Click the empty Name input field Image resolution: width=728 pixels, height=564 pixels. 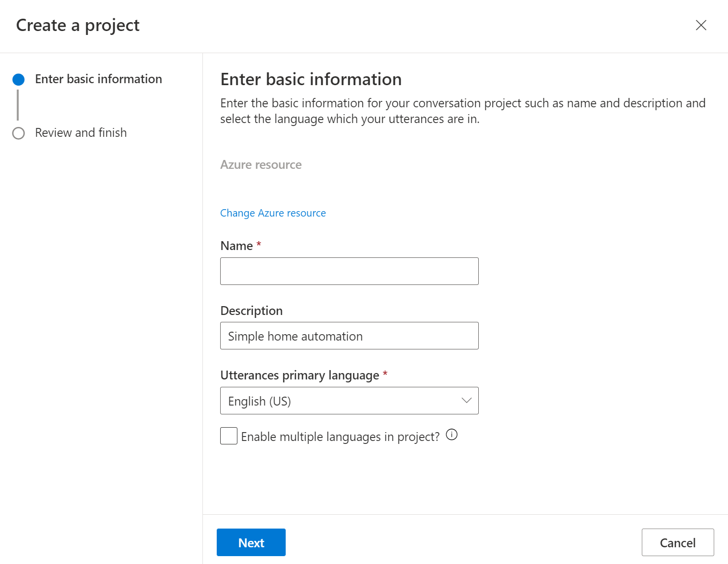tap(349, 271)
